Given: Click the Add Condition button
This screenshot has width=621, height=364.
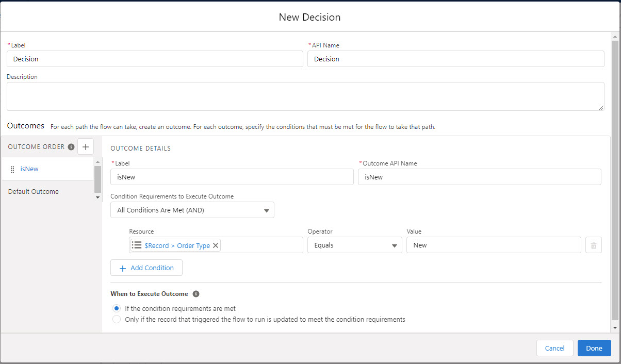Looking at the screenshot, I should (x=146, y=268).
